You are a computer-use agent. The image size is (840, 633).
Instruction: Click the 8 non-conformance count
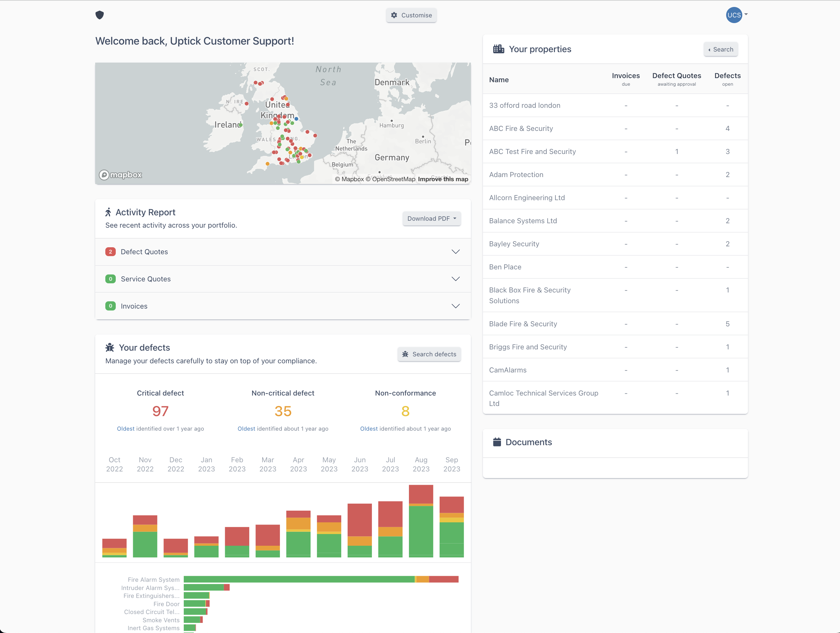405,411
